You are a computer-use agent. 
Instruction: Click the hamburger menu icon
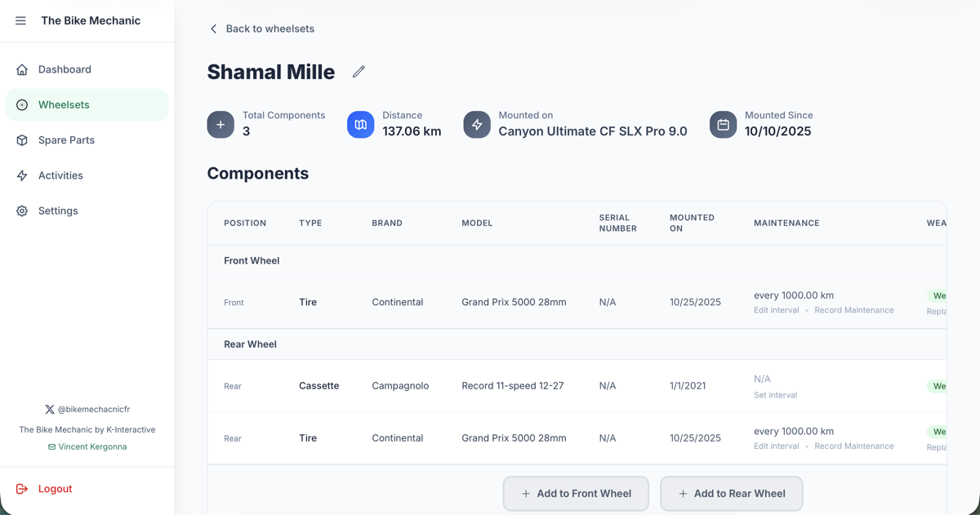pyautogui.click(x=20, y=20)
